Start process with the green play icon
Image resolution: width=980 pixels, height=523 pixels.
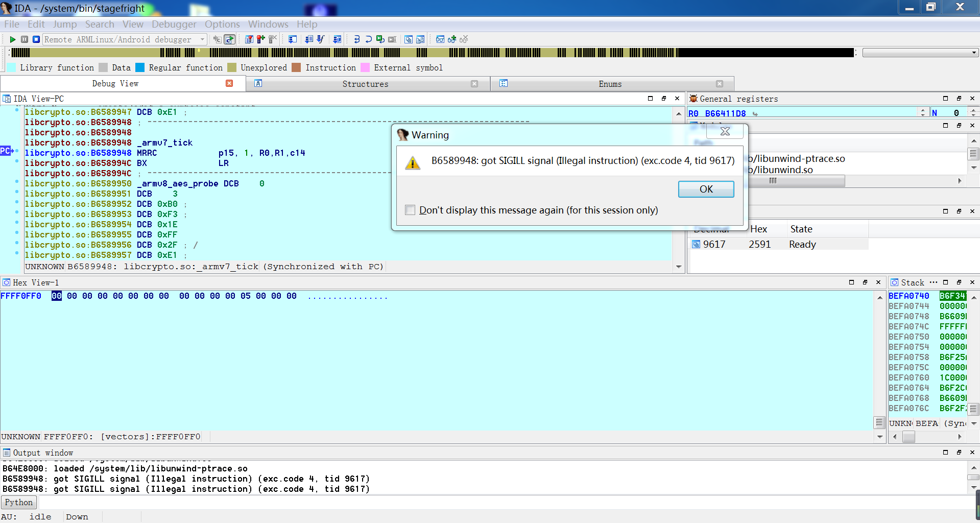coord(13,39)
